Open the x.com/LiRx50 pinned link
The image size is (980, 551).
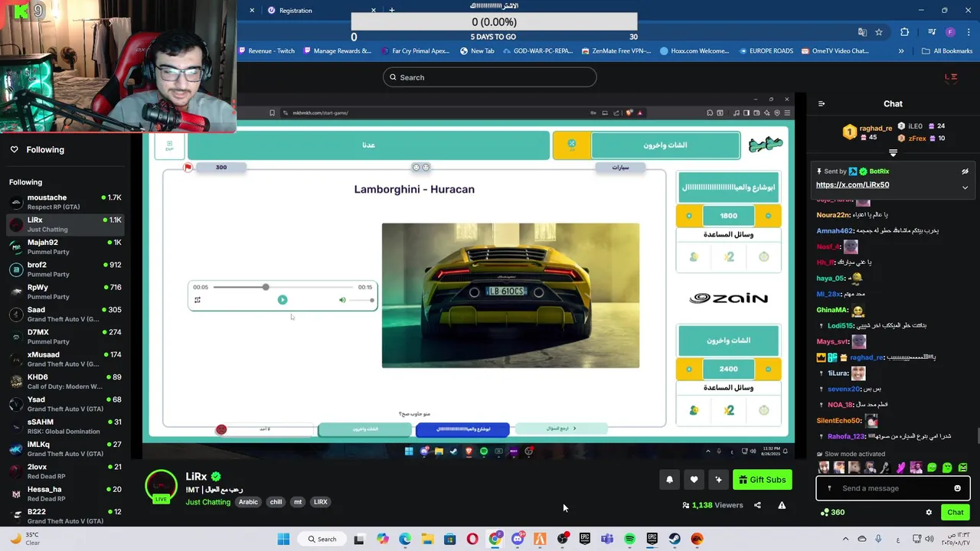(852, 184)
